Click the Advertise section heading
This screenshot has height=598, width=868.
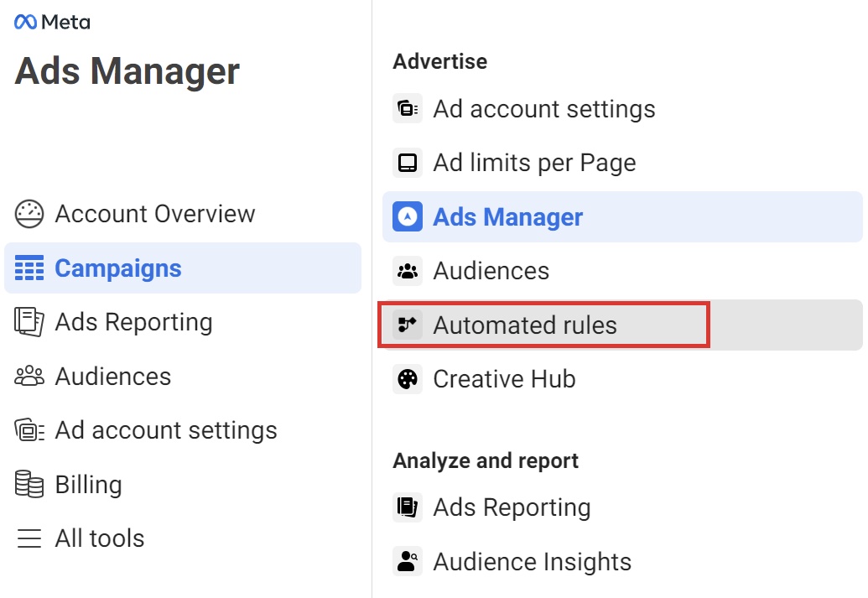click(440, 61)
